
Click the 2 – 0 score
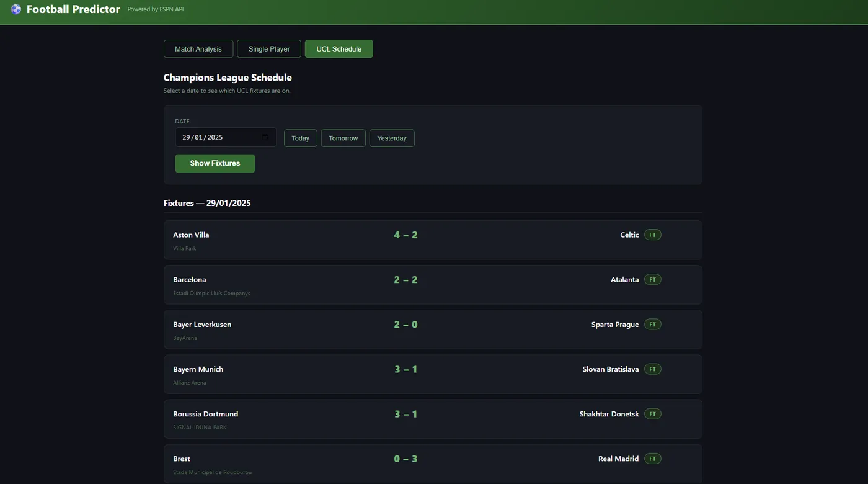click(405, 325)
